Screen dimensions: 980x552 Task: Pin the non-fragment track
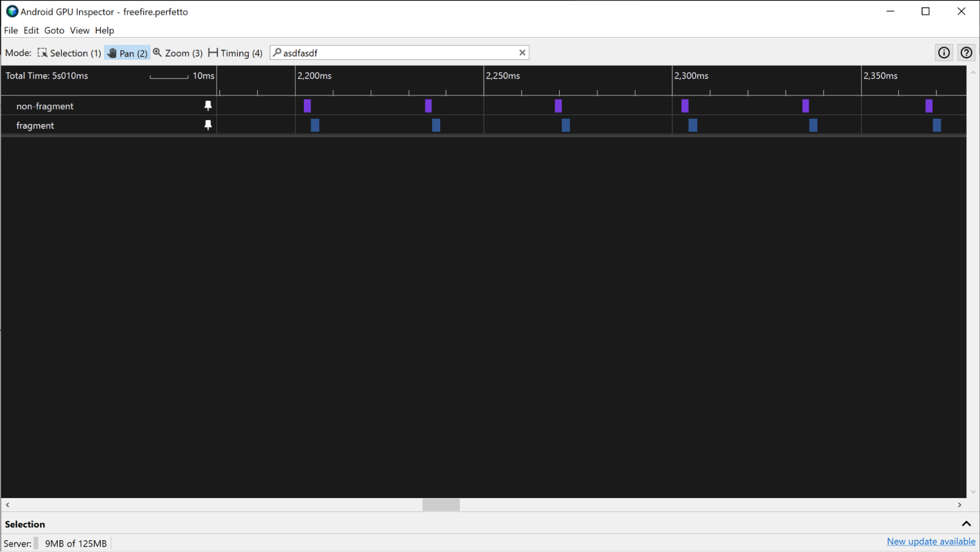pyautogui.click(x=208, y=106)
